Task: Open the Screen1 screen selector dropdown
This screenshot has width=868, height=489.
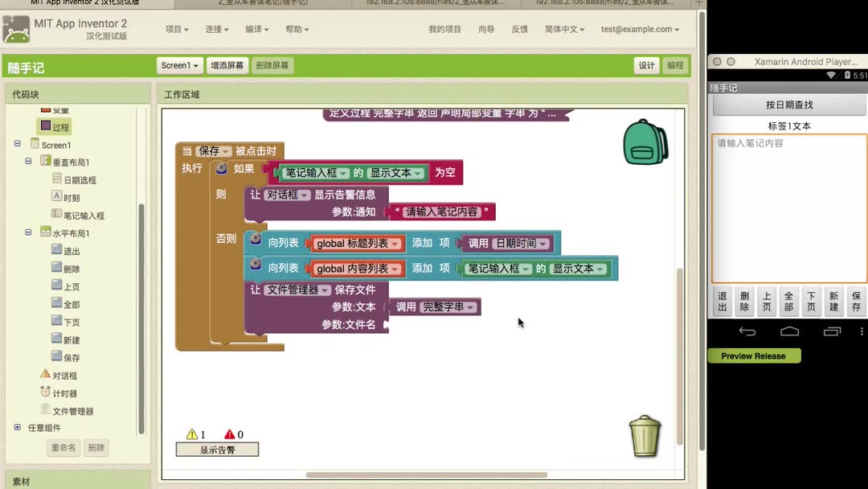Action: point(179,65)
